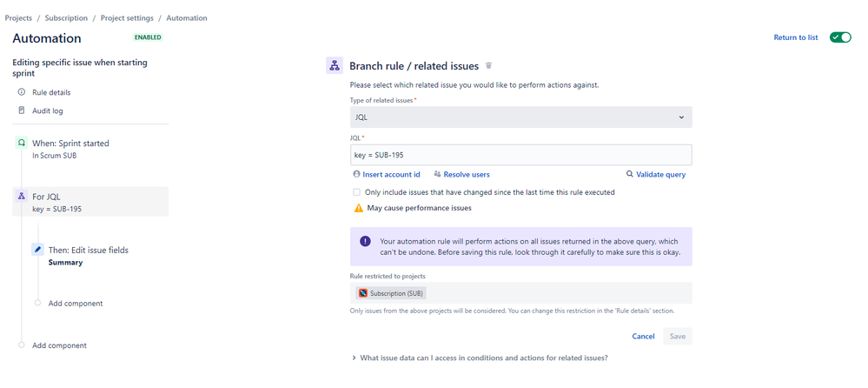Open Project settings breadcrumb

127,17
